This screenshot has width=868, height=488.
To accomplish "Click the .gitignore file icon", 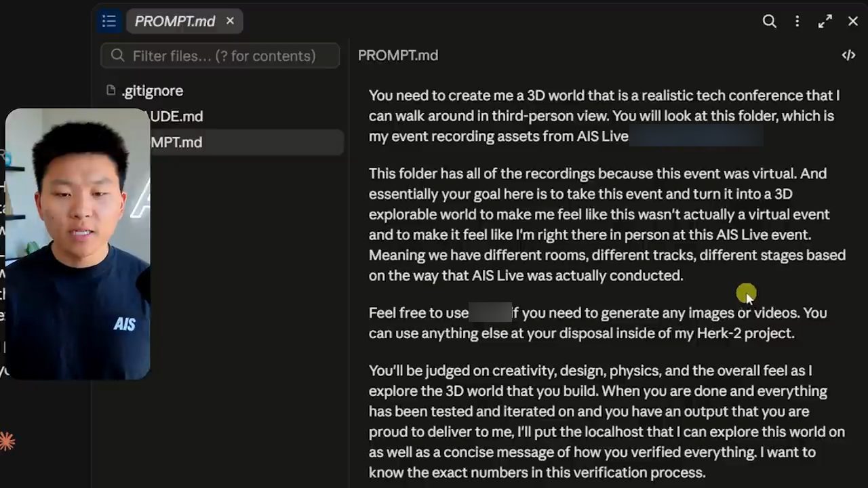I will 111,91.
